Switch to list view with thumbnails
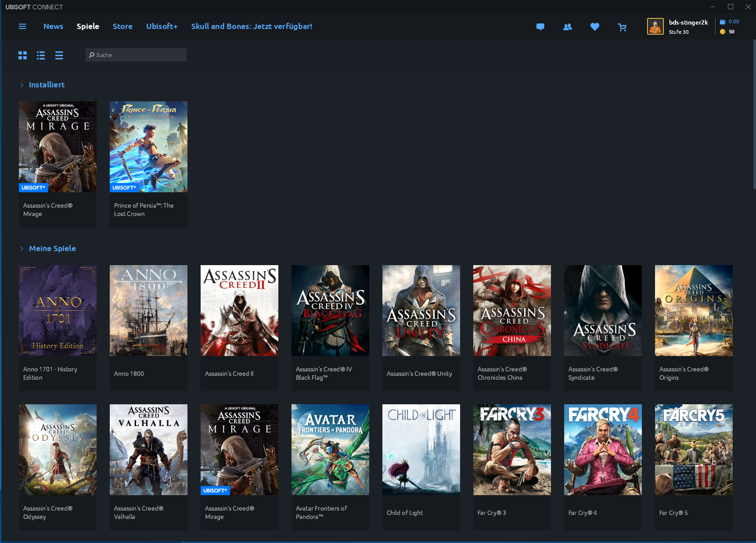Screen dimensions: 756x543 (41, 55)
